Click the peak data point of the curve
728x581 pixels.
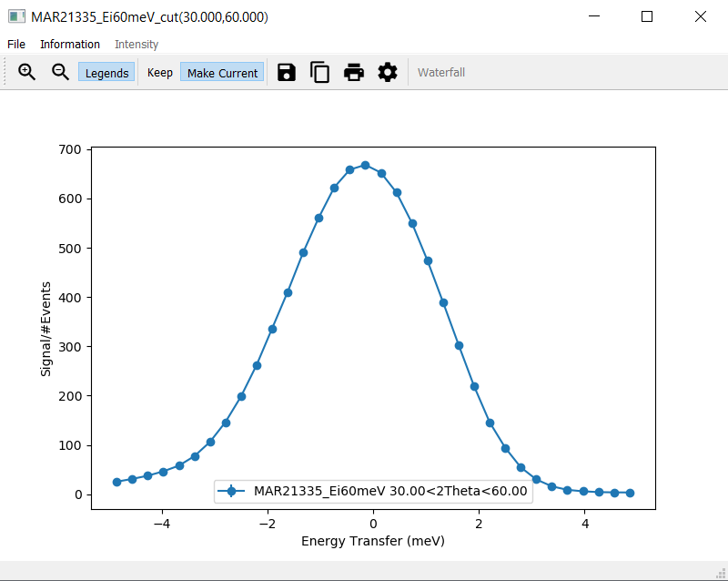click(366, 165)
